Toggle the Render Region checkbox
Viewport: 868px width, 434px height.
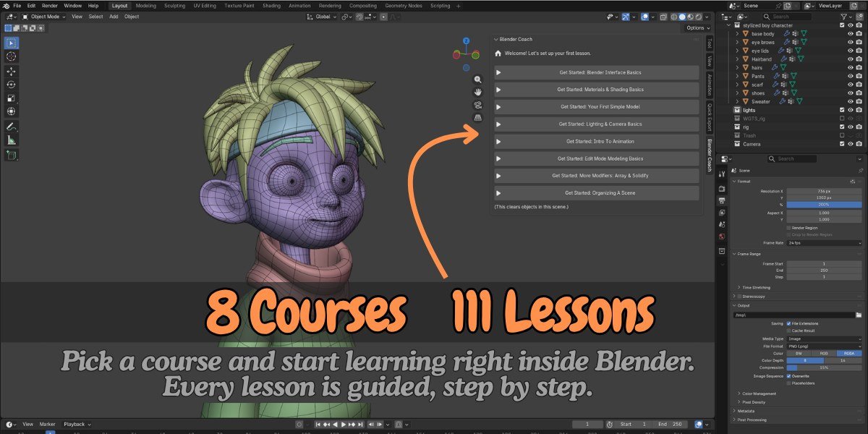pos(788,228)
